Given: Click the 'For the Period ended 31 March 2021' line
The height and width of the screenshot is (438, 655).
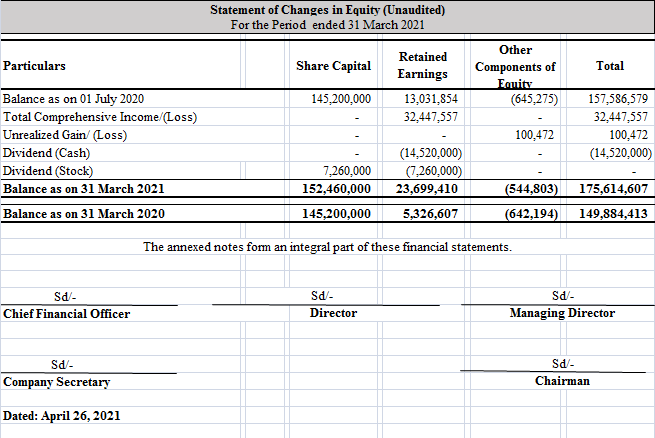Looking at the screenshot, I should [x=327, y=24].
